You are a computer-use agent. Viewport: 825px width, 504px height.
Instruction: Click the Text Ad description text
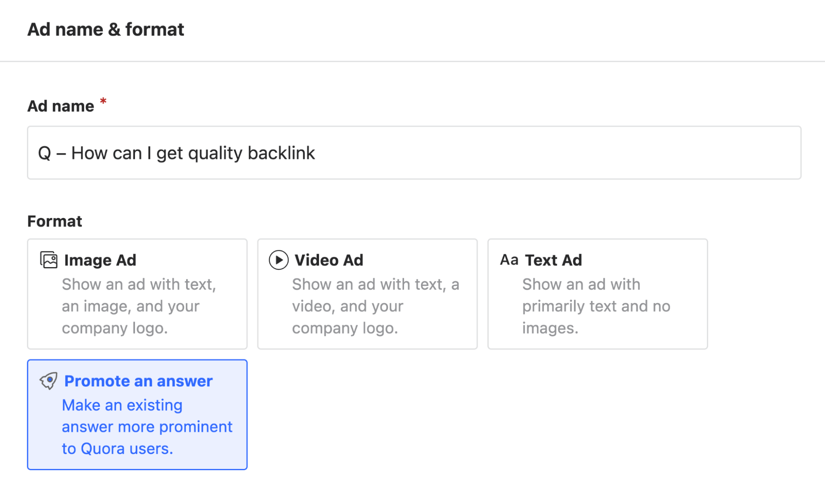point(596,306)
